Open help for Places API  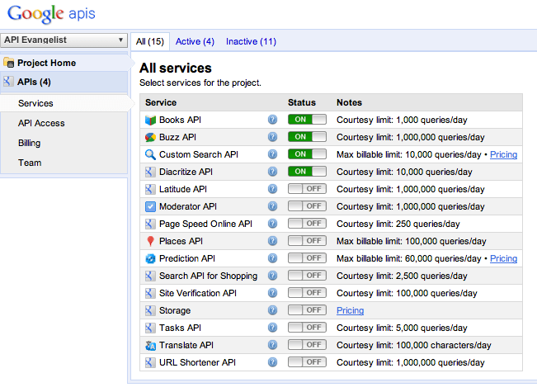tap(272, 241)
